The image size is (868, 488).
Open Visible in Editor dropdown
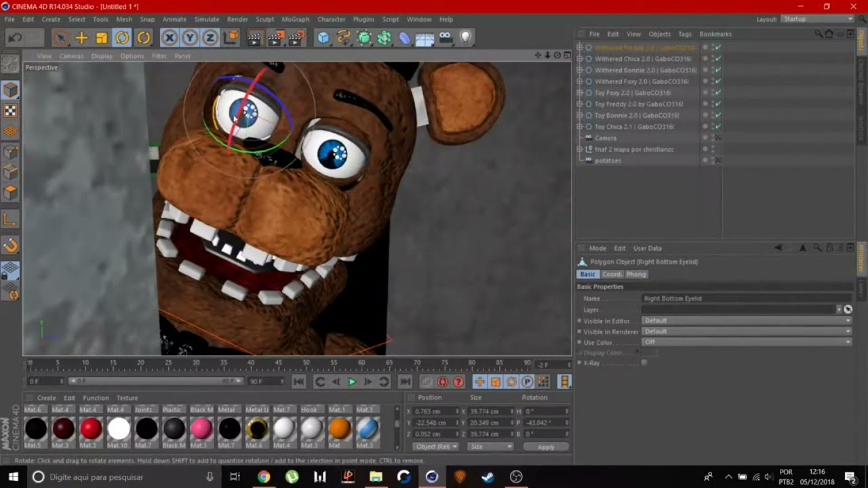747,321
